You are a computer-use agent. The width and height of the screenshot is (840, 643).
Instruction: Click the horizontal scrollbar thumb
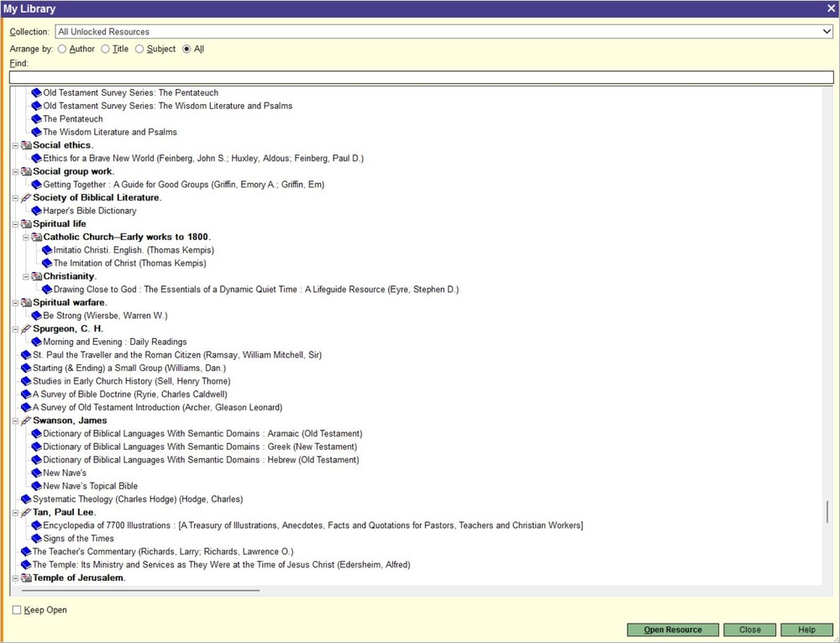tap(141, 590)
